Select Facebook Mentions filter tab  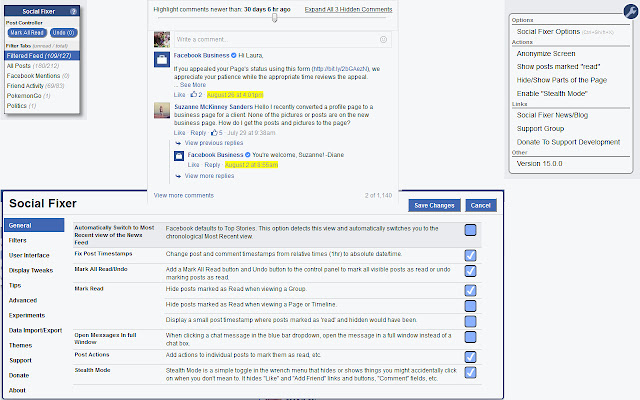38,76
